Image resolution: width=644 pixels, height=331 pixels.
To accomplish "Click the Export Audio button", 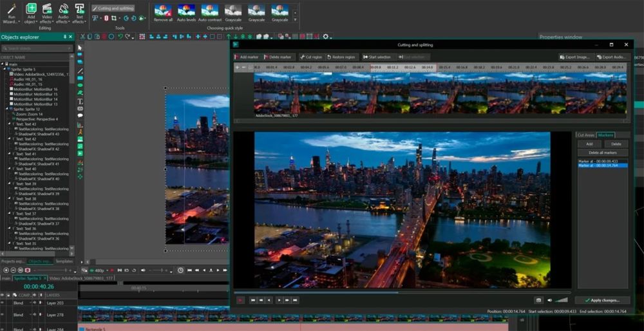I will (612, 57).
